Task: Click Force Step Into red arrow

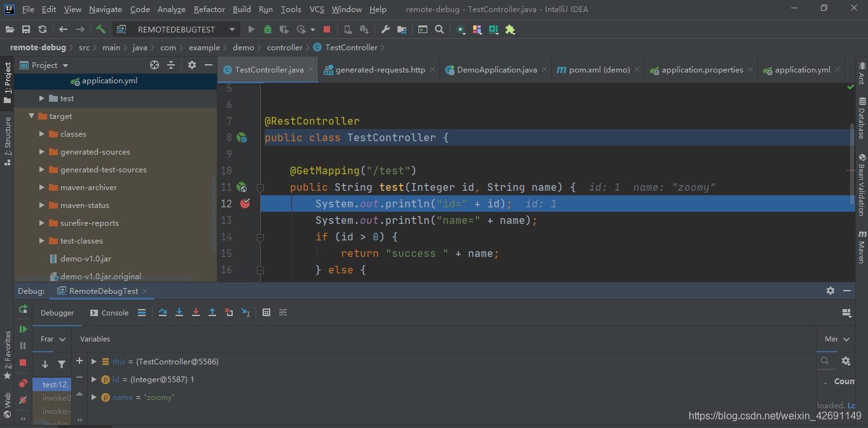Action: coord(196,312)
